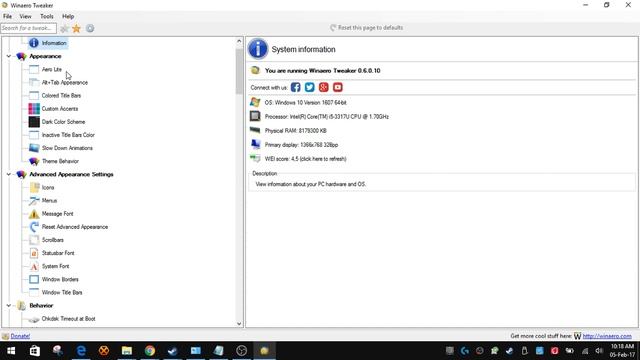Open the Scrollbars tweak

(52, 240)
